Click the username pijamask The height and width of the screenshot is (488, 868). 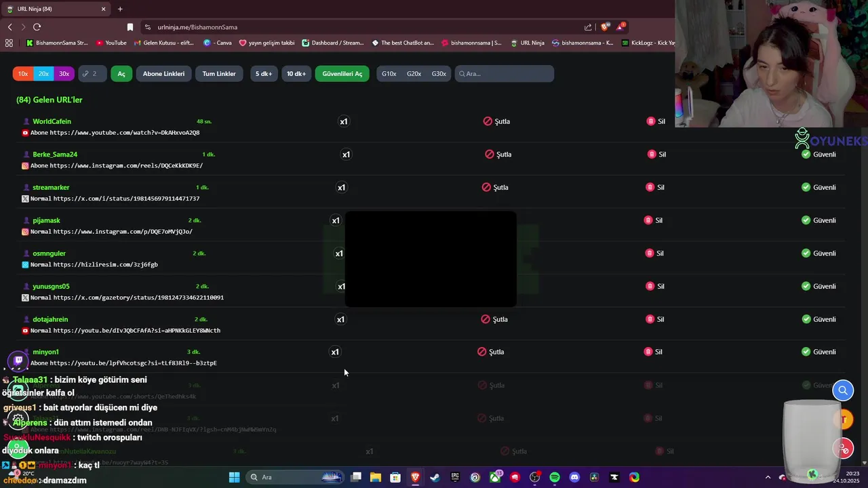coord(46,220)
